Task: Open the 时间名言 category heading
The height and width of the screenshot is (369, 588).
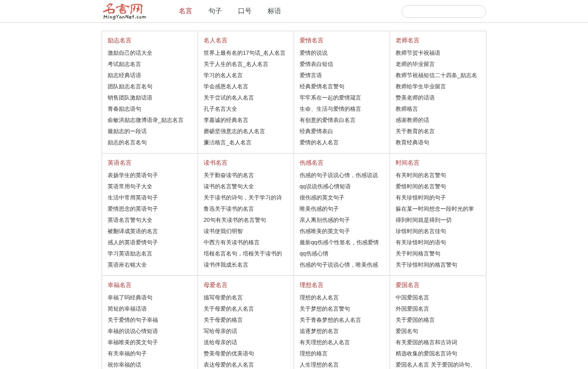Action: (x=407, y=163)
